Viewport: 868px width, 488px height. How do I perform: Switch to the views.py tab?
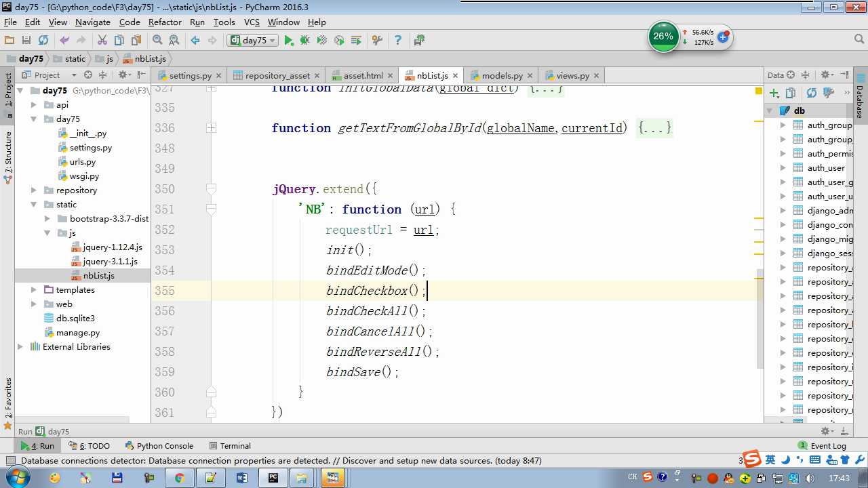572,75
